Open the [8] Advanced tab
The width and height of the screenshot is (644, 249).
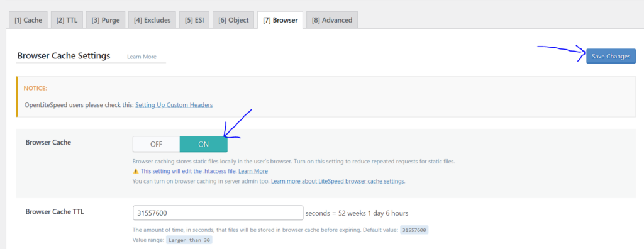[332, 19]
